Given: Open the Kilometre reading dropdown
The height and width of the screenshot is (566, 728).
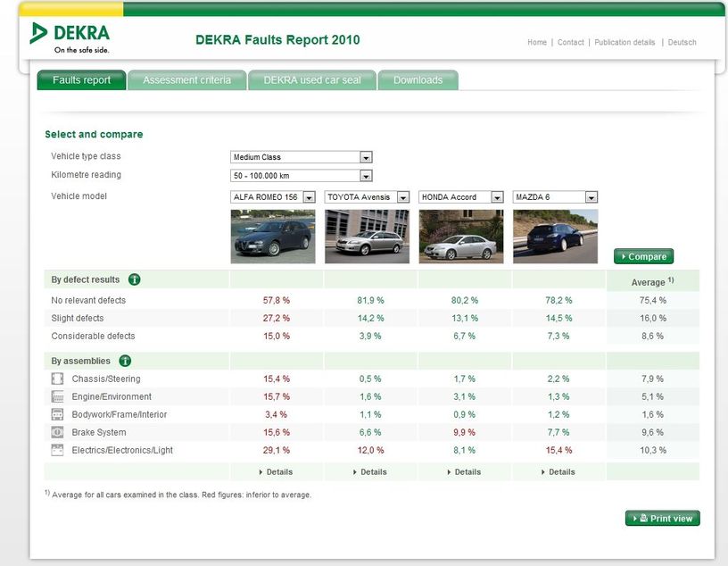Looking at the screenshot, I should (302, 176).
